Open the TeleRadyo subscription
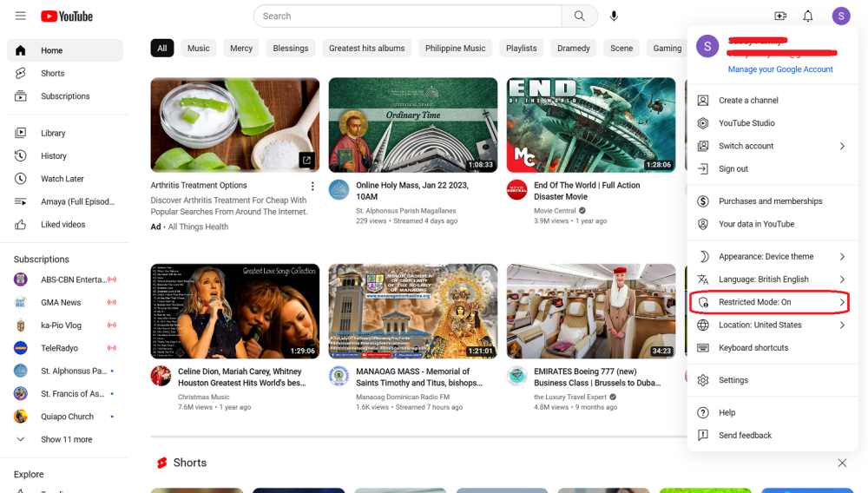This screenshot has height=493, width=868. tap(65, 348)
